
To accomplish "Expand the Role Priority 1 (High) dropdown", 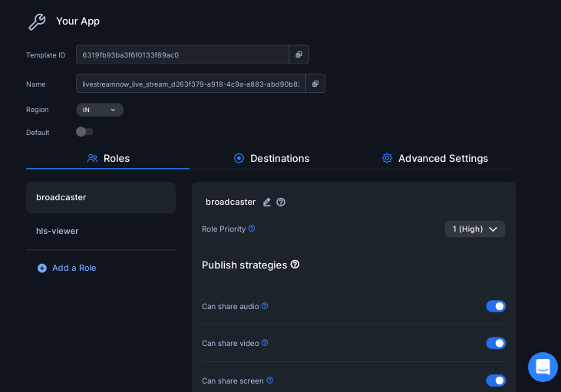I will click(475, 229).
